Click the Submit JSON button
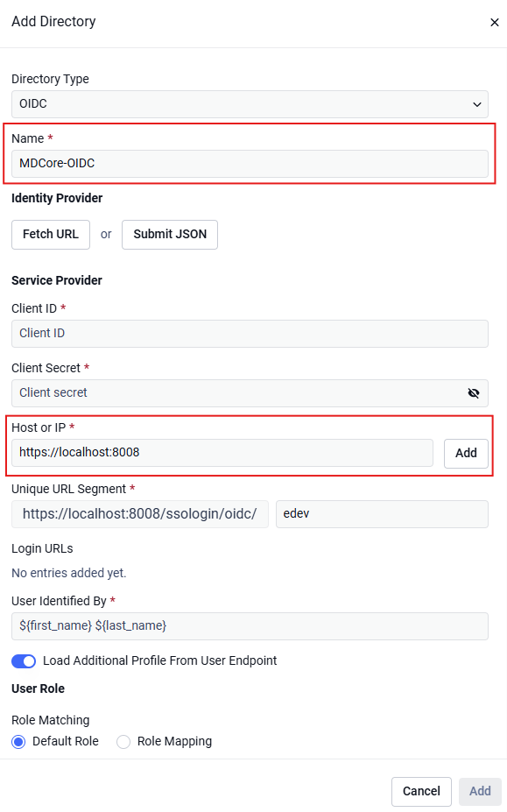 [170, 235]
